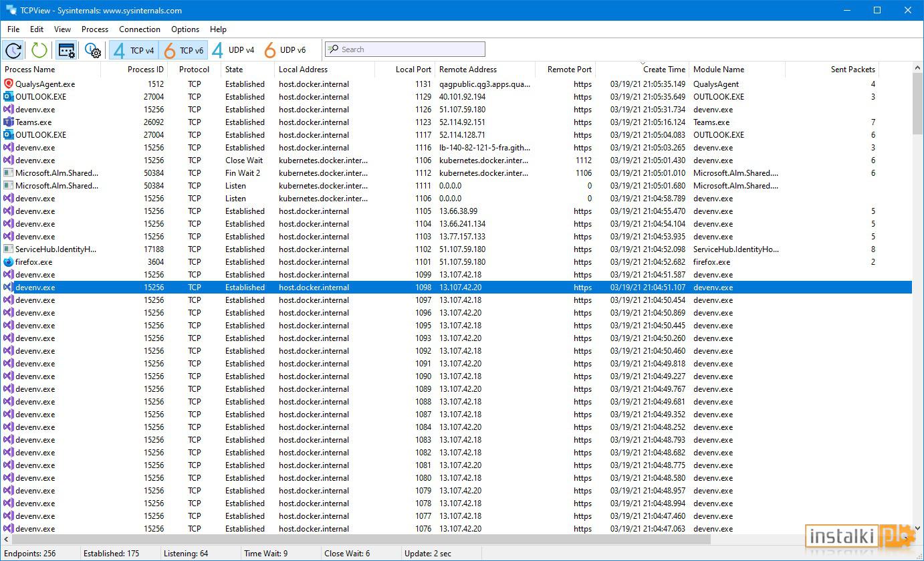The image size is (924, 561).
Task: Select the ServiceHub.IdentityH... process name
Action: (x=56, y=249)
